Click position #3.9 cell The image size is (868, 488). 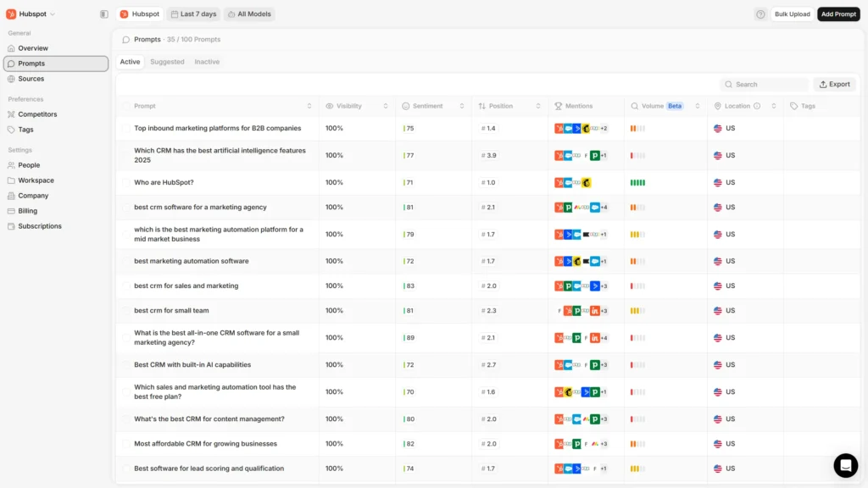(489, 156)
